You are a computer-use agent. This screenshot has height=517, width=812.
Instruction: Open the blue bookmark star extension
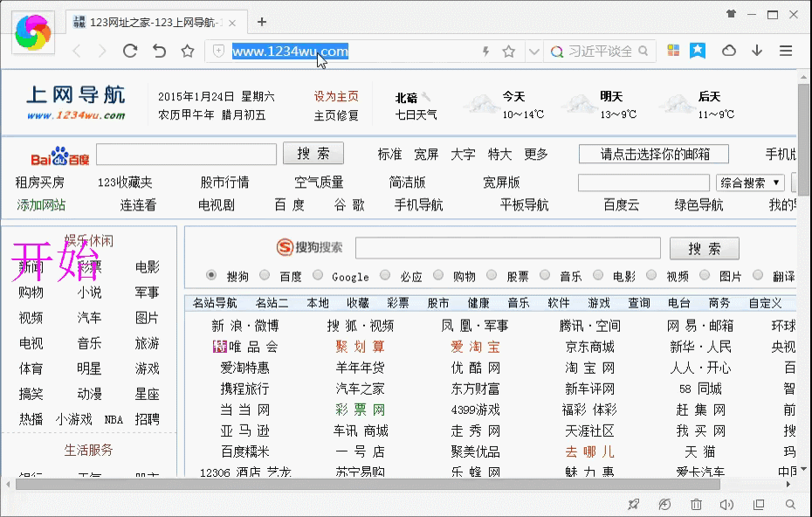pos(698,51)
